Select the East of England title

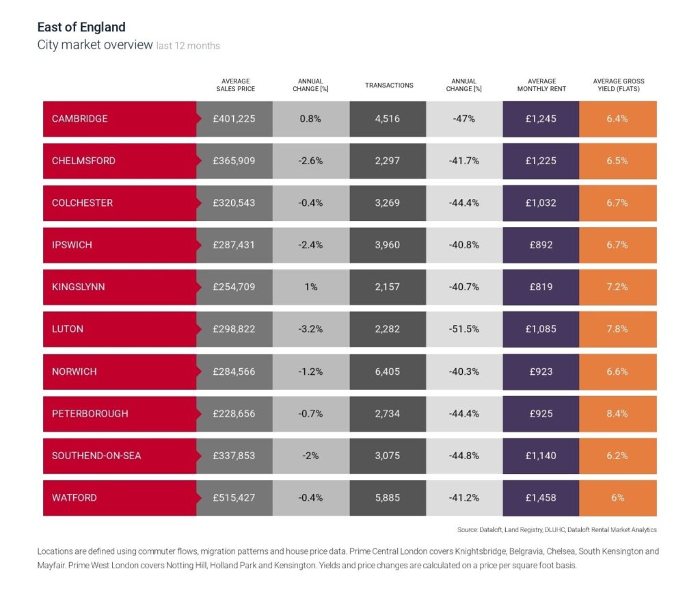point(81,27)
